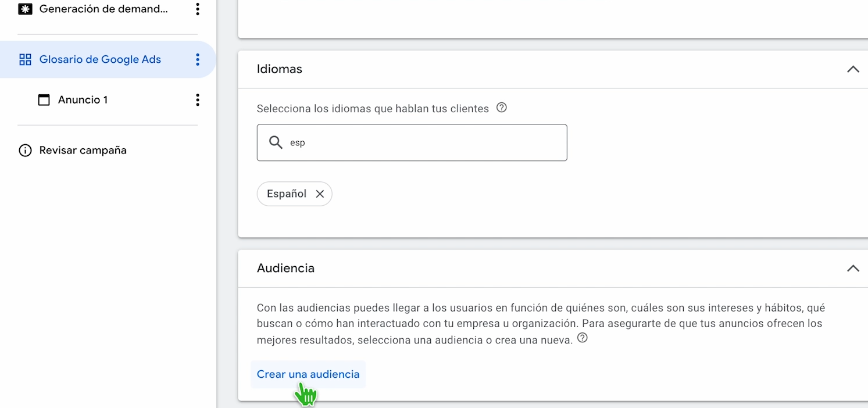Click Crear una audiencia

(308, 374)
